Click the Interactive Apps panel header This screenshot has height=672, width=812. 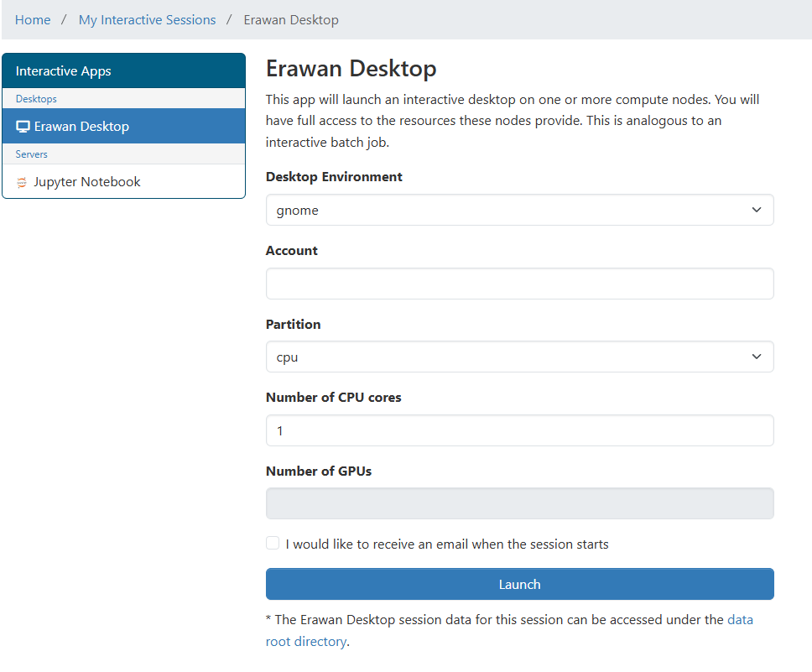pyautogui.click(x=123, y=71)
